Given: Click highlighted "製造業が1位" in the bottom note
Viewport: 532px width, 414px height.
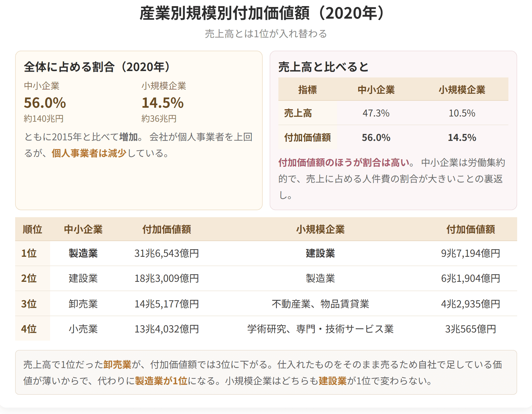Looking at the screenshot, I should tap(161, 381).
